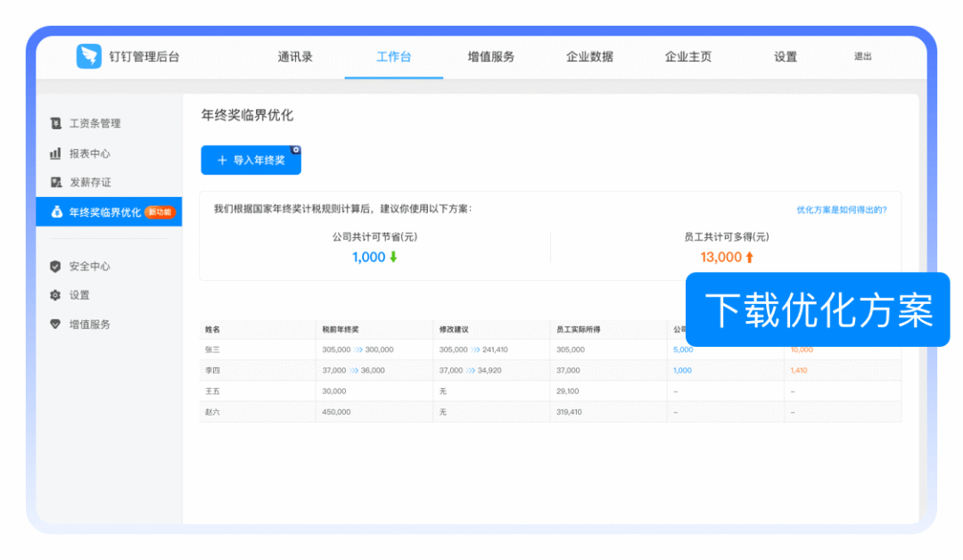Click 退出 to log out

[x=862, y=57]
